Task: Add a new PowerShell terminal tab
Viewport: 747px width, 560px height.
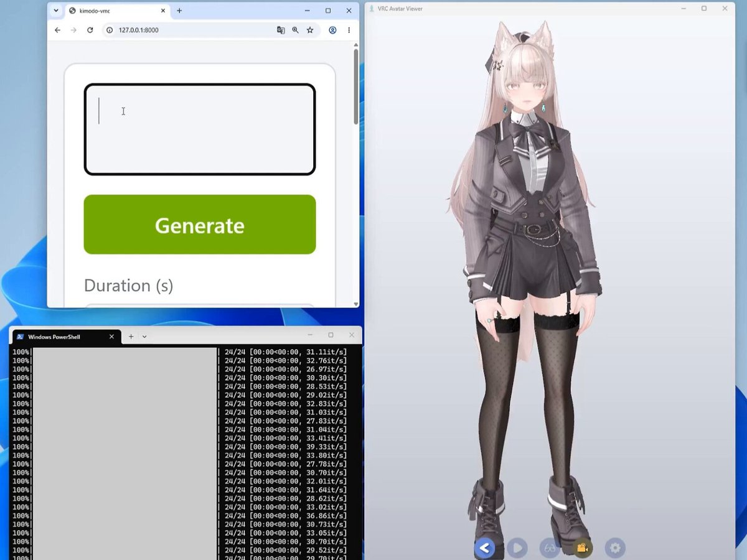Action: 131,337
